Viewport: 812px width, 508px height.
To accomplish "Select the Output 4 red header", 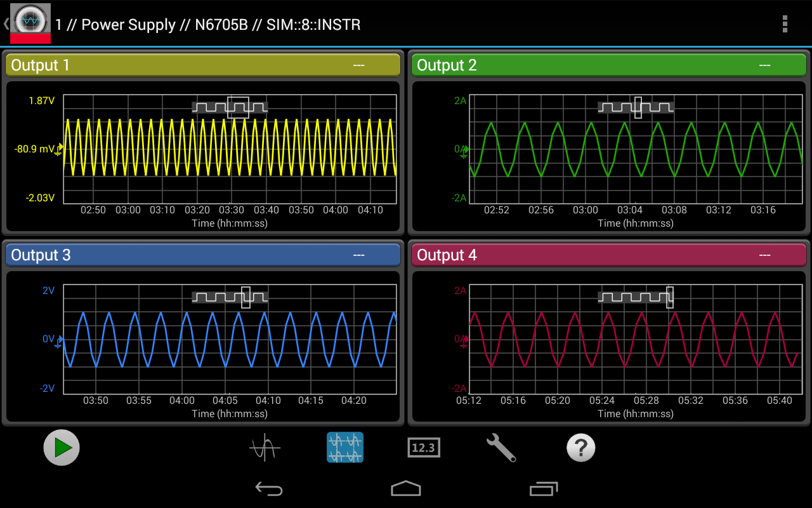I will pos(609,255).
